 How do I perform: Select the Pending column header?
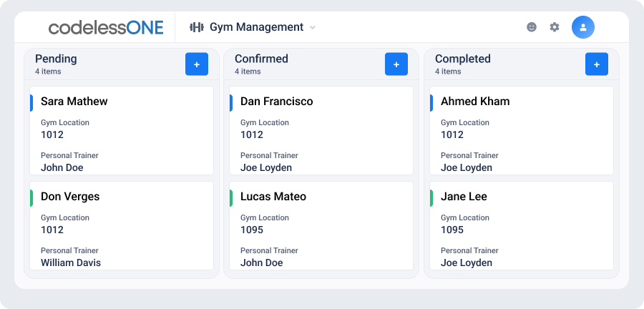point(56,59)
